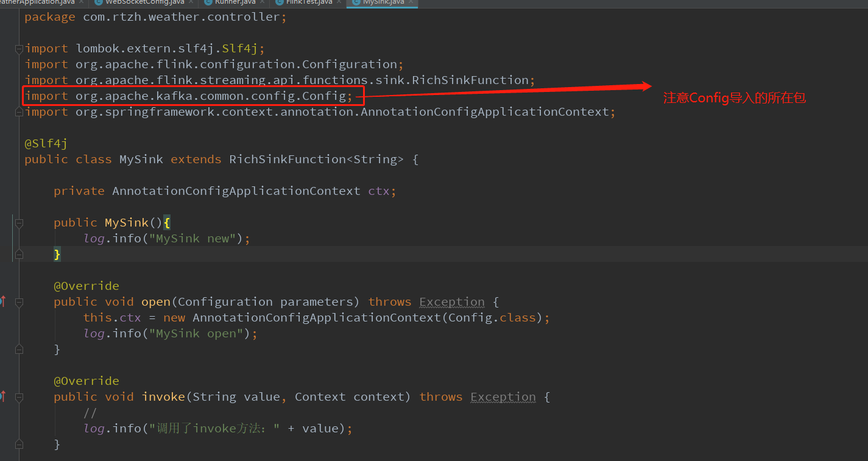Click override gutter icon beside invoke method
This screenshot has width=868, height=461.
coord(2,396)
